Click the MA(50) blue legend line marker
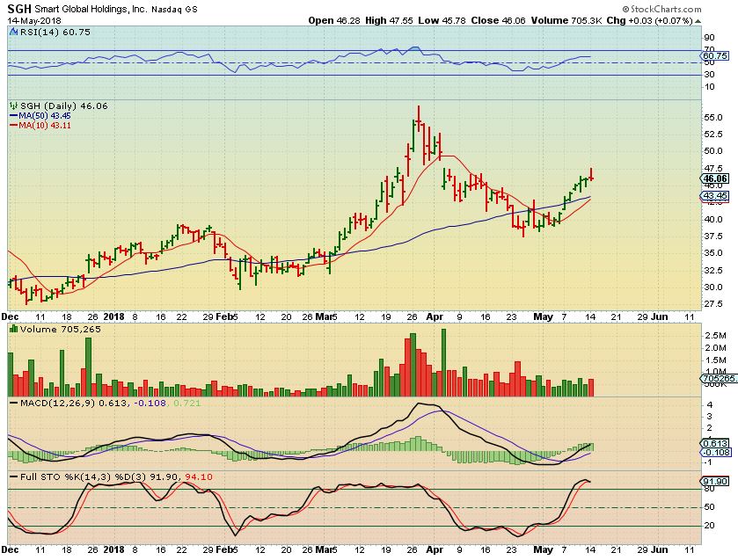The height and width of the screenshot is (560, 738). coord(13,116)
